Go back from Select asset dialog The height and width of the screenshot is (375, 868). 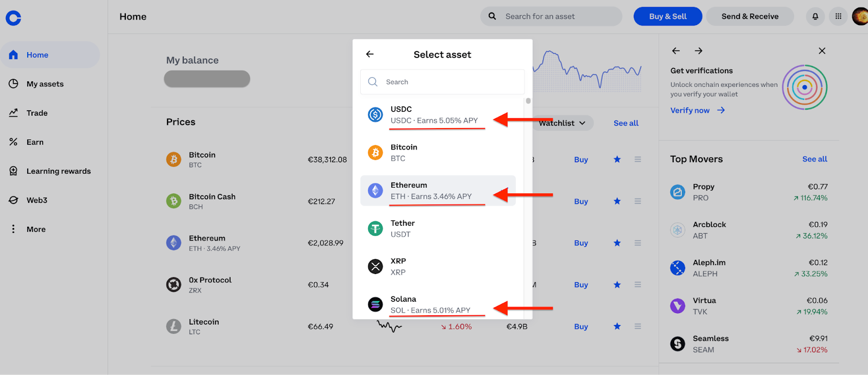pos(370,54)
